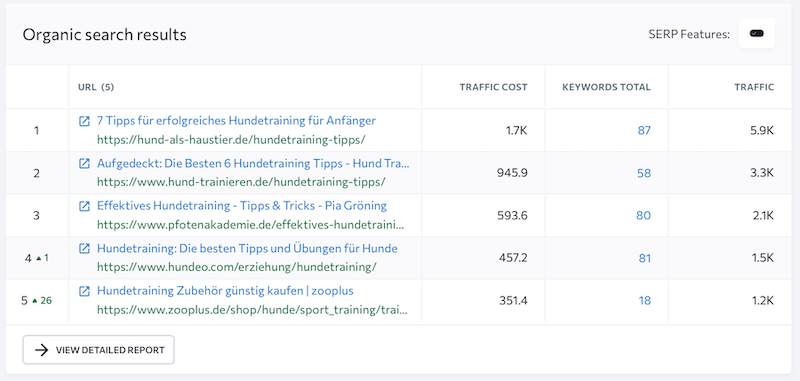Open external link icon for hund-trainieren.de result
The width and height of the screenshot is (800, 381).
84,164
